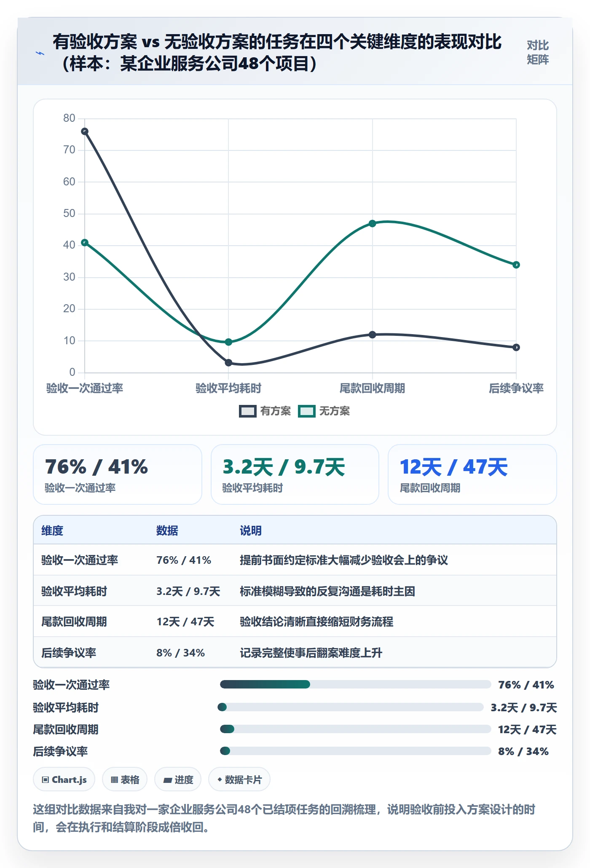590x868 pixels.
Task: Select the Chart.js tag chip
Action: (64, 780)
